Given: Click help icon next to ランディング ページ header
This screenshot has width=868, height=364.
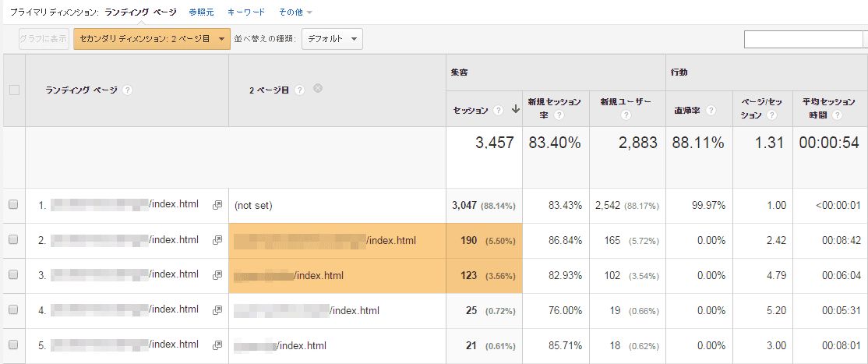Looking at the screenshot, I should point(128,90).
